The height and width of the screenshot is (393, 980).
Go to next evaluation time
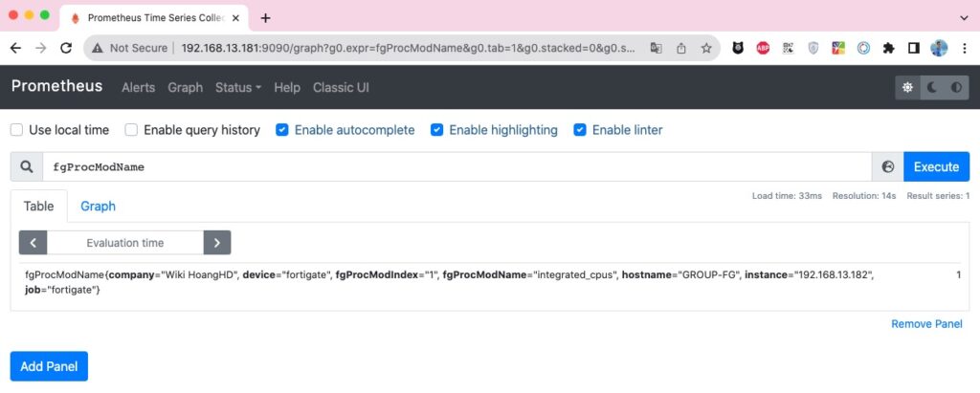pyautogui.click(x=217, y=243)
